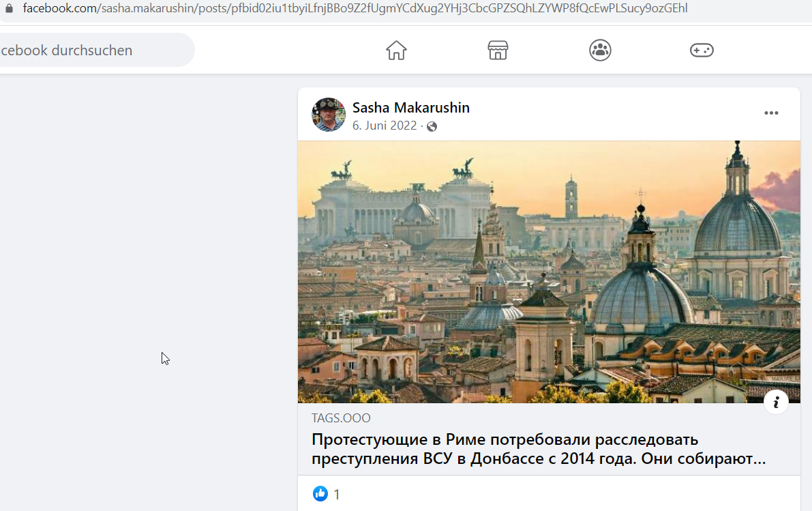Click the public globe audience icon
This screenshot has height=511, width=812.
[x=432, y=126]
